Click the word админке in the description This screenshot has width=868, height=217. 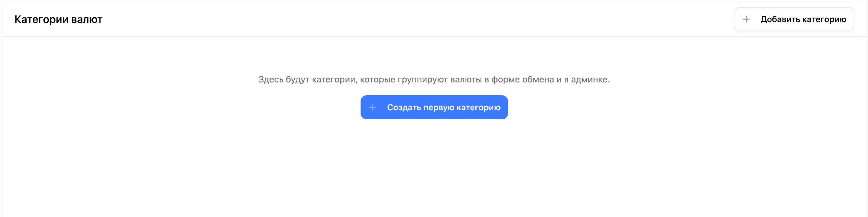(590, 79)
